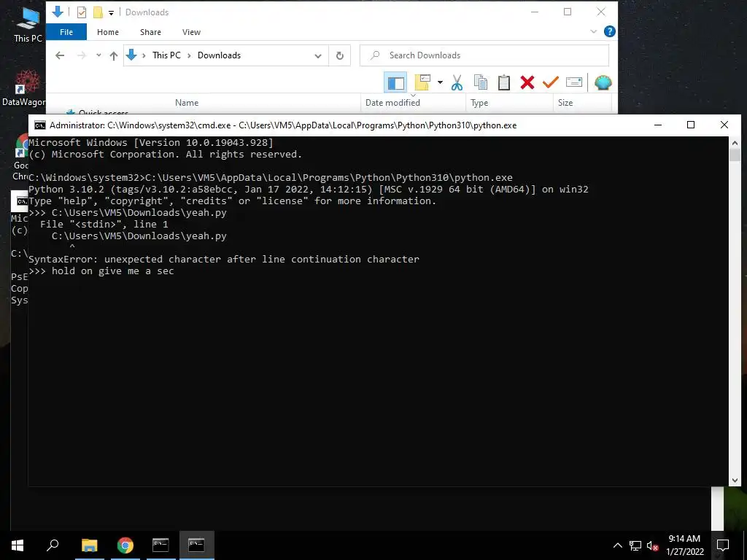This screenshot has height=560, width=747.
Task: Click the red X Delete icon
Action: [x=527, y=82]
